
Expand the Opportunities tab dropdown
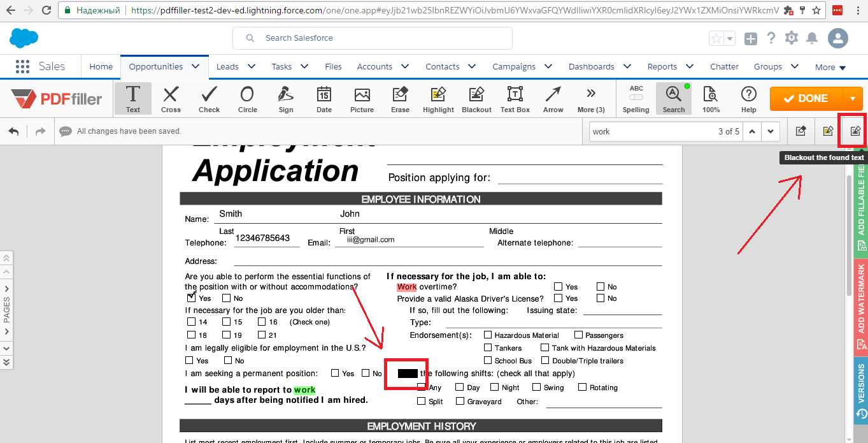click(x=196, y=66)
